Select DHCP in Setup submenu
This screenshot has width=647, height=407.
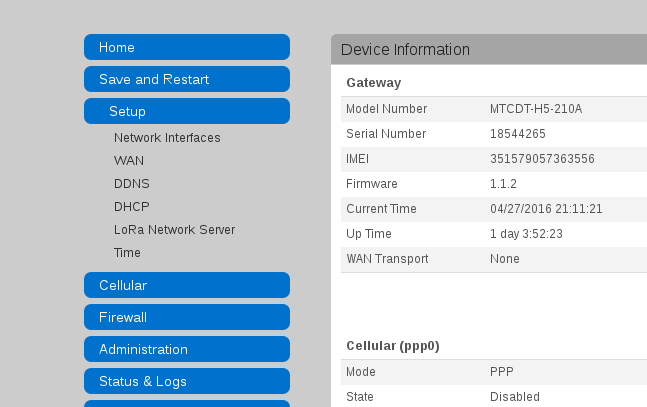tap(132, 206)
